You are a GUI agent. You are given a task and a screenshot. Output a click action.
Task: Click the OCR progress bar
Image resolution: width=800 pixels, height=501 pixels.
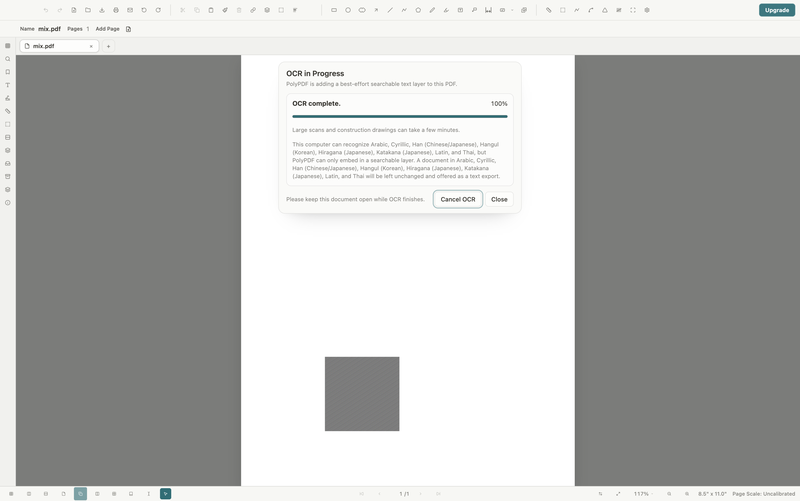[399, 116]
